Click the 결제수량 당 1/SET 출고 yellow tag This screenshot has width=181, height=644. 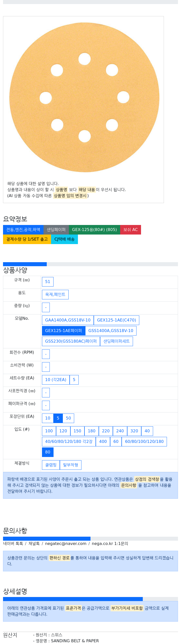(x=27, y=239)
